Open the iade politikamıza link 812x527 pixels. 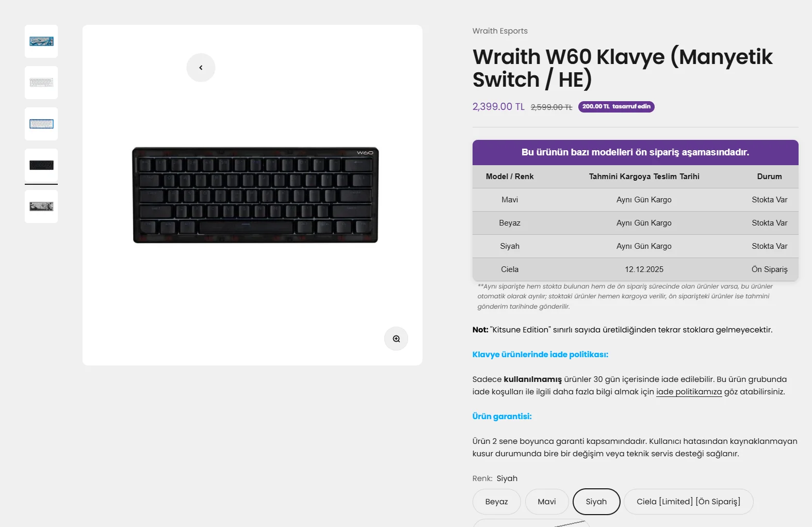coord(689,392)
